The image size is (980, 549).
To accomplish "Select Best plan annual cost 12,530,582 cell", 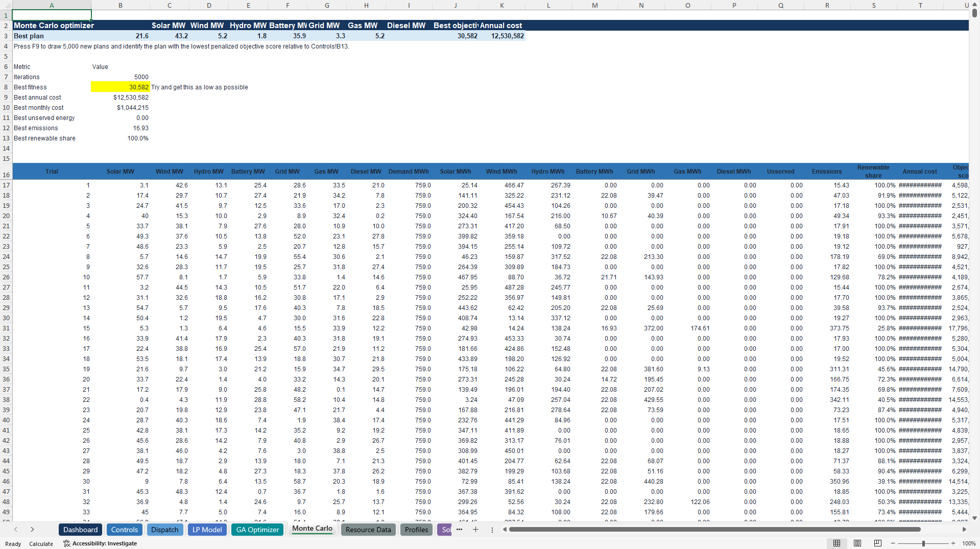I will (x=502, y=36).
